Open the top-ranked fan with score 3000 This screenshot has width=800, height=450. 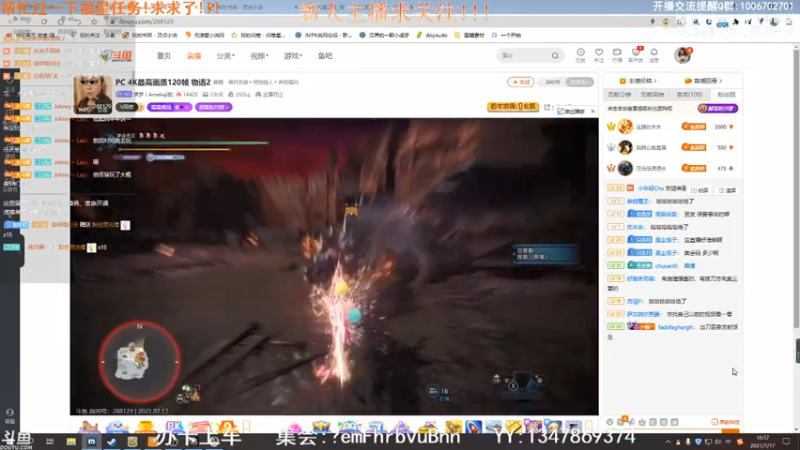tap(671, 127)
